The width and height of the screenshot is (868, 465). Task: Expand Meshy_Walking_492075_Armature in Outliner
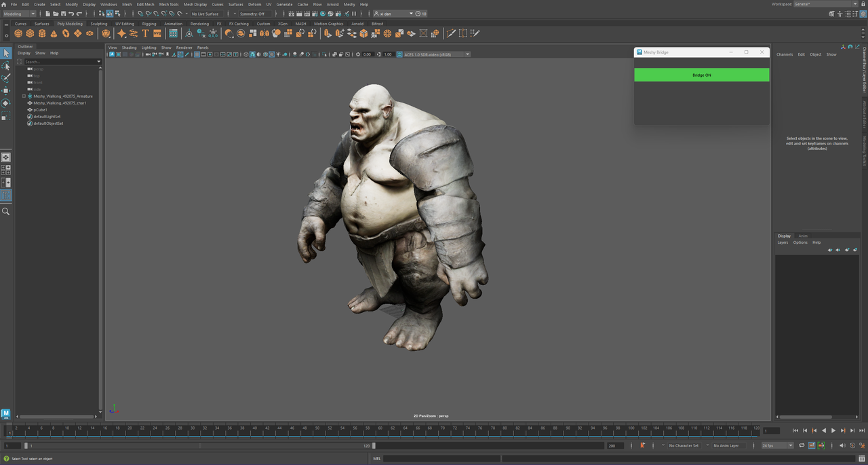(24, 96)
